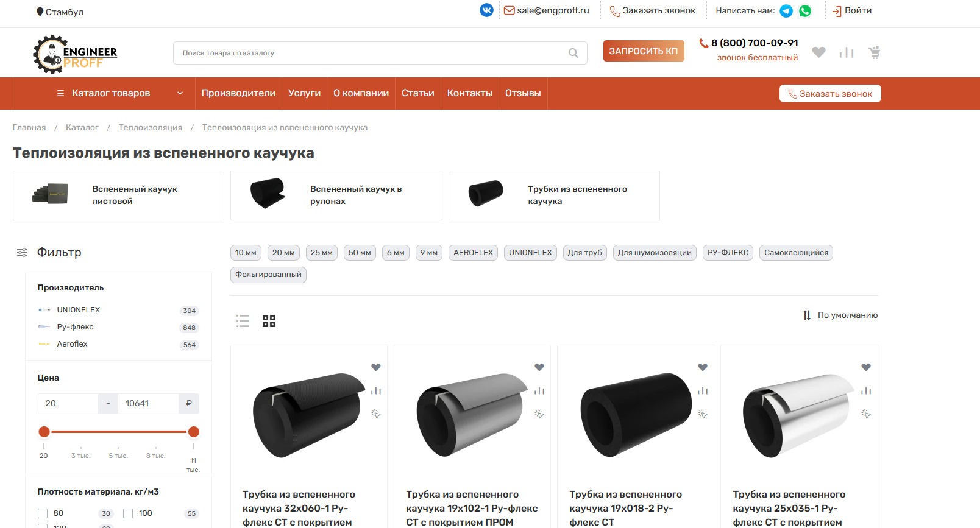The width and height of the screenshot is (980, 528).
Task: Go to the Теплоизоляция breadcrumb
Action: tap(150, 127)
